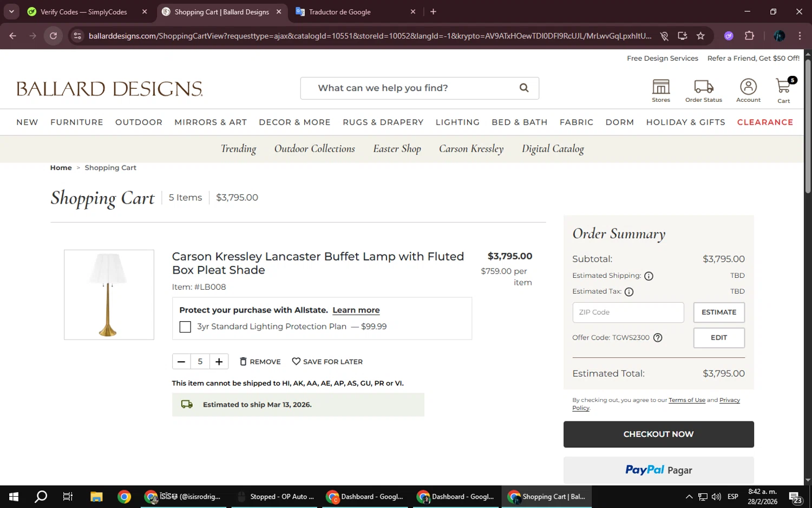Click Ballard Designs logo

point(109,89)
